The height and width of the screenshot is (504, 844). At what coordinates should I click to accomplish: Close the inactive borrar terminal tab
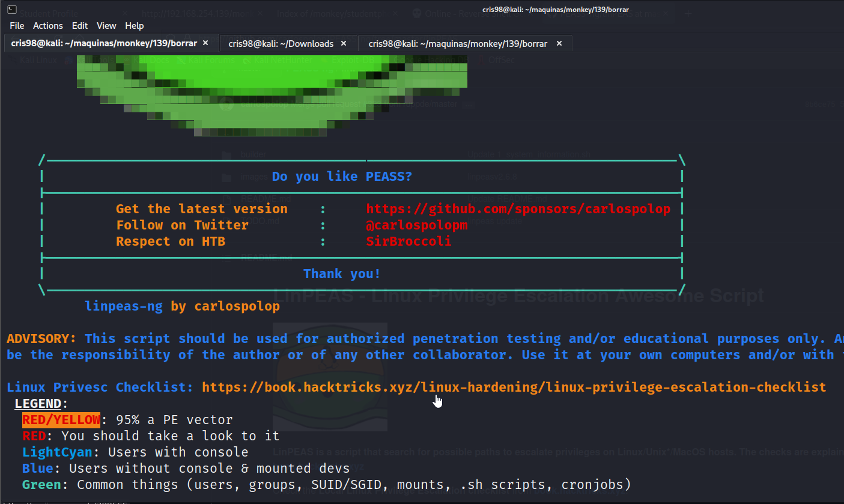(559, 43)
